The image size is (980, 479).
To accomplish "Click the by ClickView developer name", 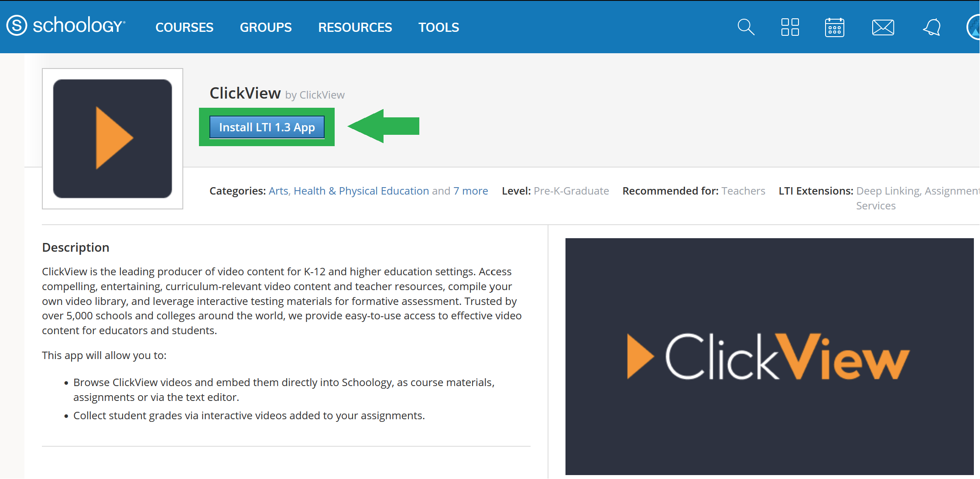I will point(315,95).
